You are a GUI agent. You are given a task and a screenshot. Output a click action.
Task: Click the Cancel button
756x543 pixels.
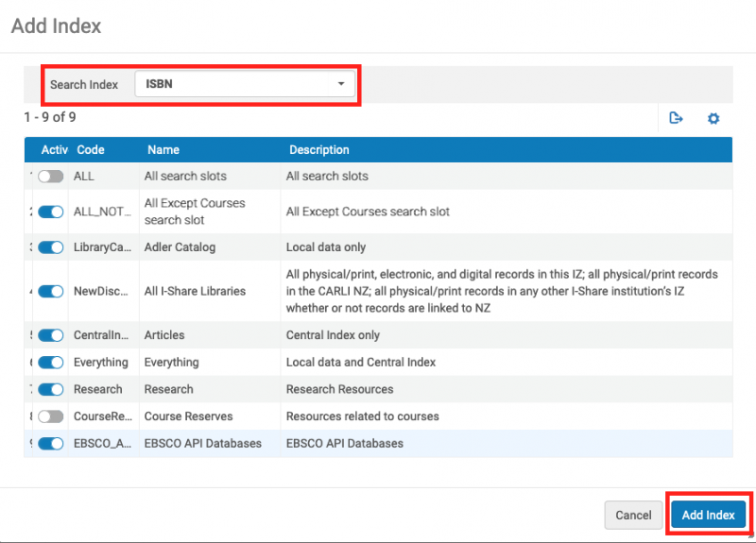pyautogui.click(x=633, y=515)
